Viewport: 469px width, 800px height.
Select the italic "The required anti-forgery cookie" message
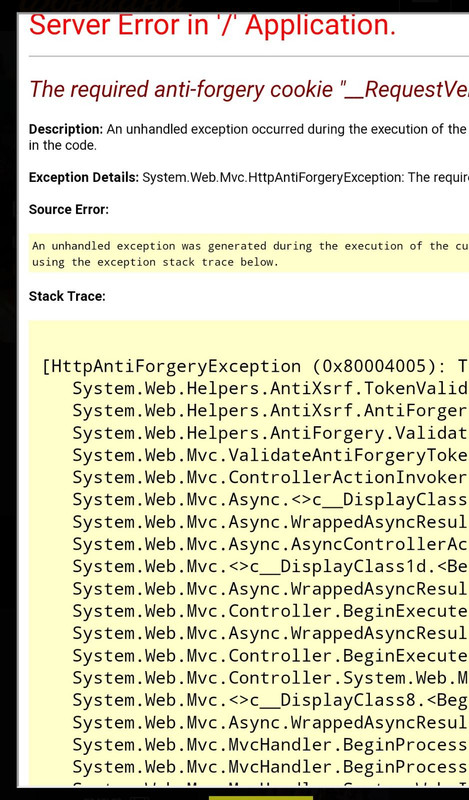[249, 90]
